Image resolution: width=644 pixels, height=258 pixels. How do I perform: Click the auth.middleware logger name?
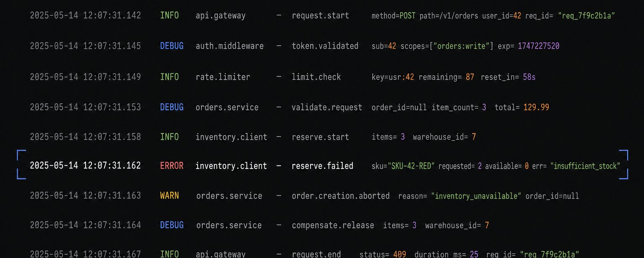[229, 46]
